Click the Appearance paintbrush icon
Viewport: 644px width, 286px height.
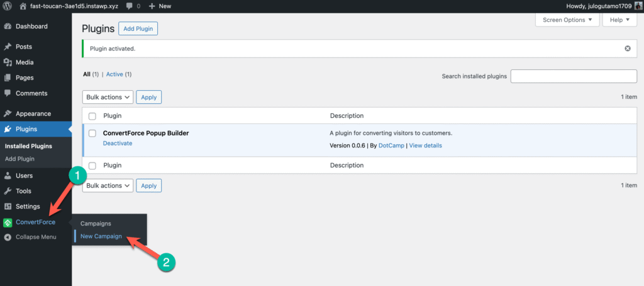(8, 113)
